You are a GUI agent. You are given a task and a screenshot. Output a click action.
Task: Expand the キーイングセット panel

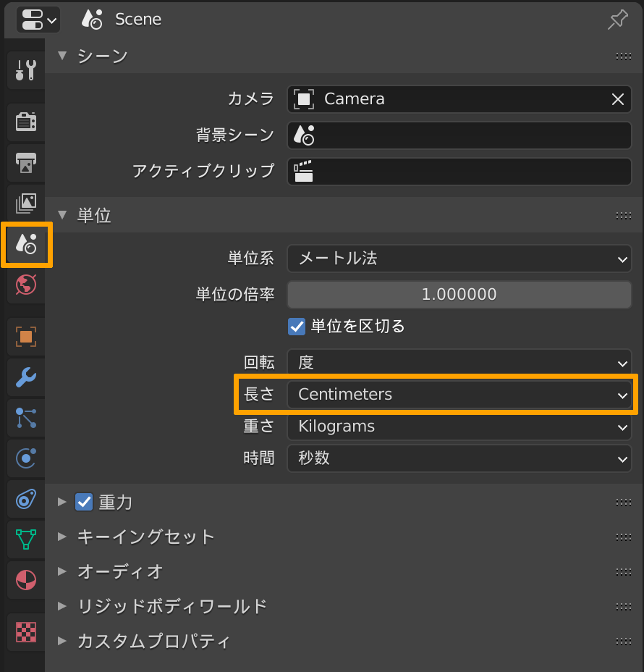62,537
